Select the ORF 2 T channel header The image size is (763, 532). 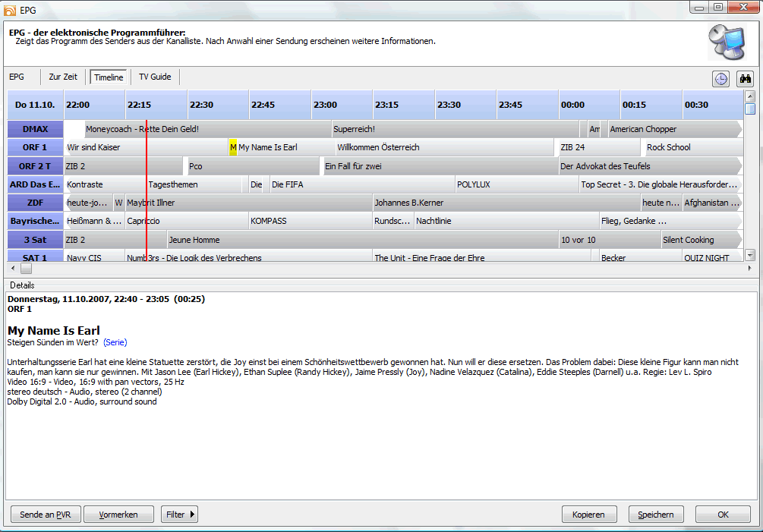coord(35,166)
